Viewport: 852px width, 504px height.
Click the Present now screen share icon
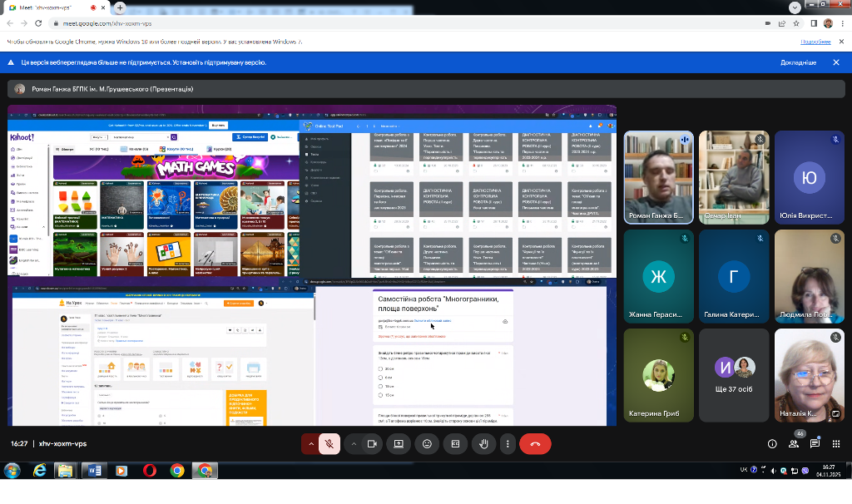point(399,444)
